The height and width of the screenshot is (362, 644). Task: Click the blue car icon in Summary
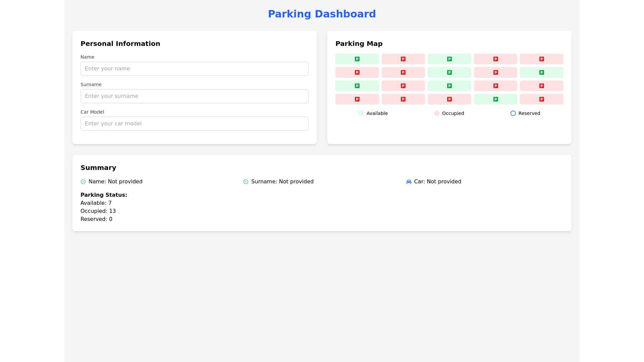tap(409, 182)
